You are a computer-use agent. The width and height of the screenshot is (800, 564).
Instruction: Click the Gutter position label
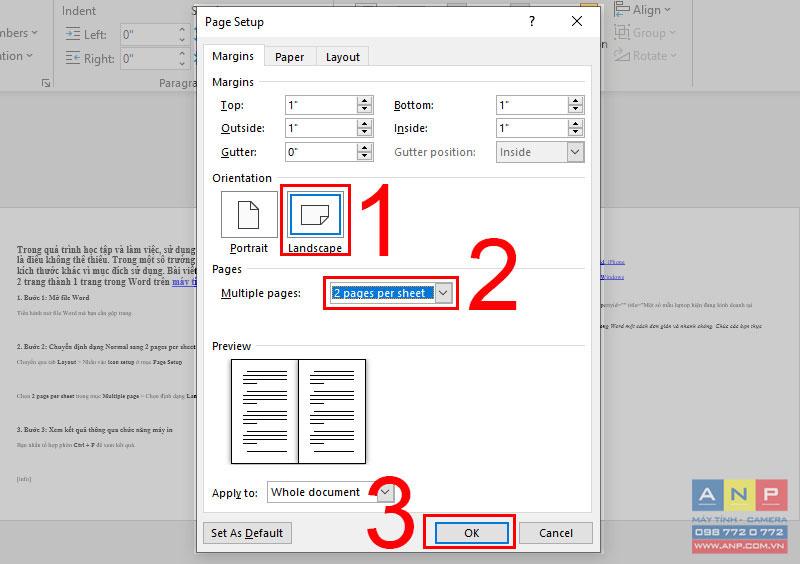pos(435,152)
